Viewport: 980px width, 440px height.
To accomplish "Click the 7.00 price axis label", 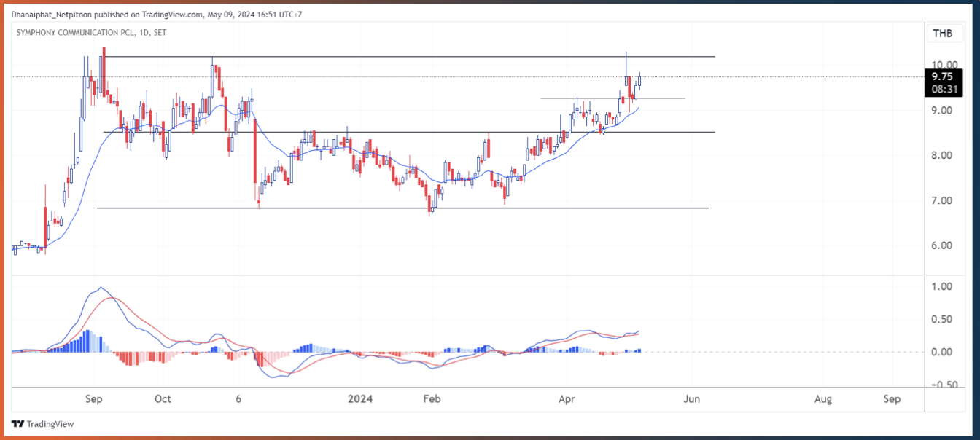I will [943, 200].
